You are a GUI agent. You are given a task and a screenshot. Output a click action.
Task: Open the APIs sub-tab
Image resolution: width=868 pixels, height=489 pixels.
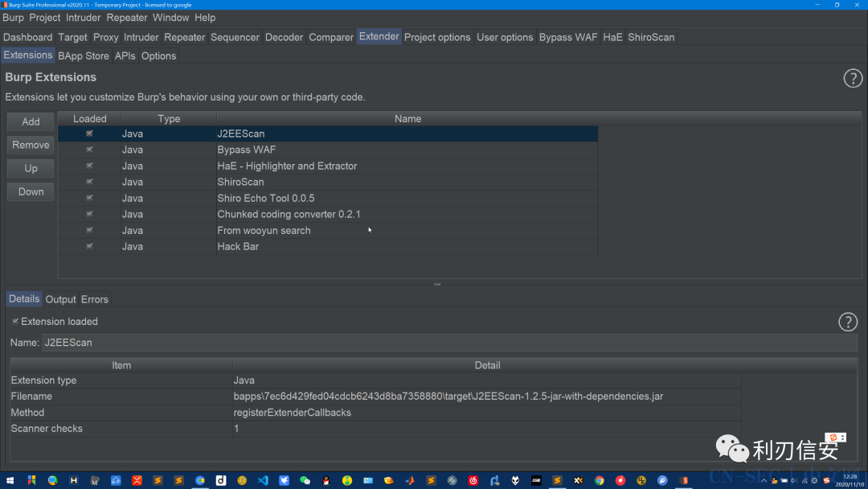point(125,56)
